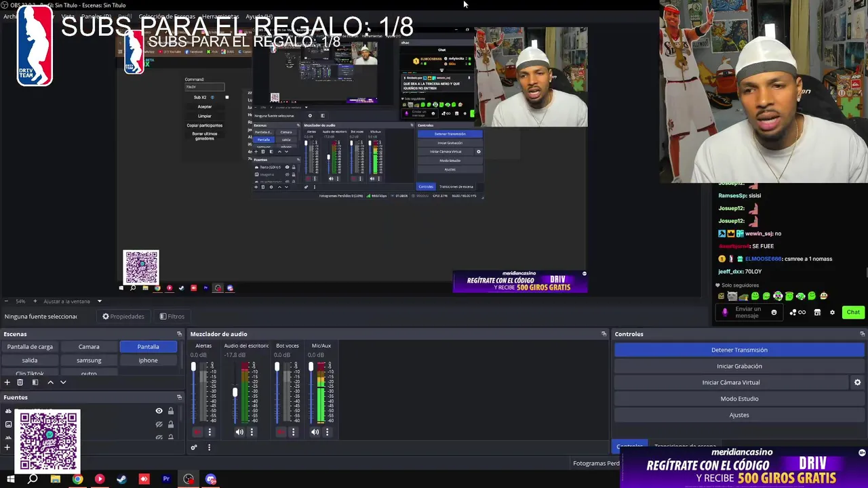The height and width of the screenshot is (488, 868).
Task: Select the Camara scene
Action: [x=89, y=346]
